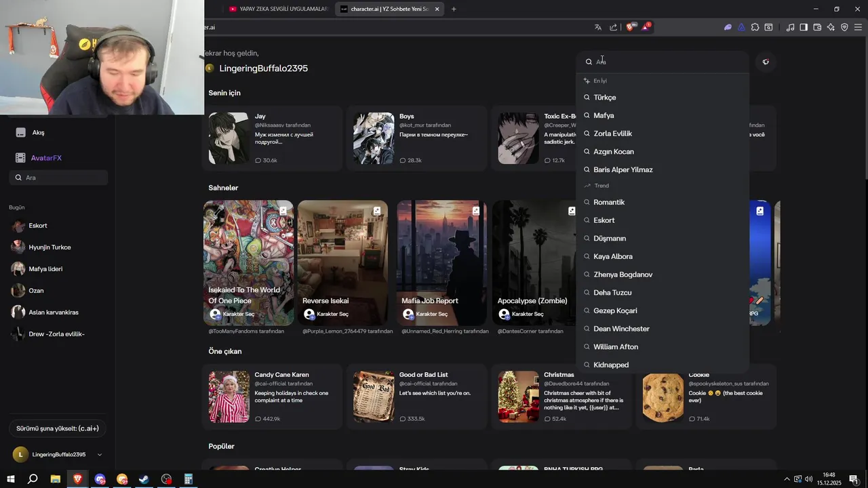Switch to the YAPAY ZEKA SEVGİLİ UYGULAMALARI tab
Viewport: 868px width, 488px height.
tap(278, 9)
